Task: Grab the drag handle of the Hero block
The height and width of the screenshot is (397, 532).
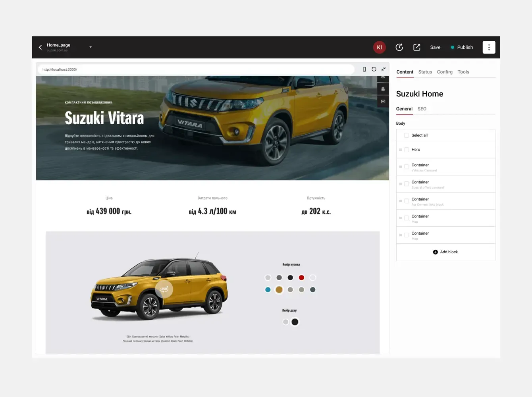Action: 400,150
